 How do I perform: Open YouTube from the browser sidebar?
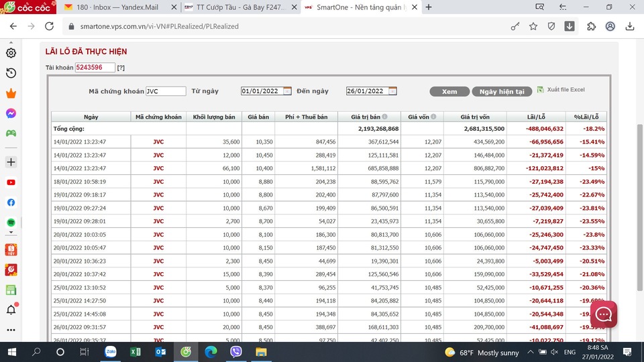[11, 182]
